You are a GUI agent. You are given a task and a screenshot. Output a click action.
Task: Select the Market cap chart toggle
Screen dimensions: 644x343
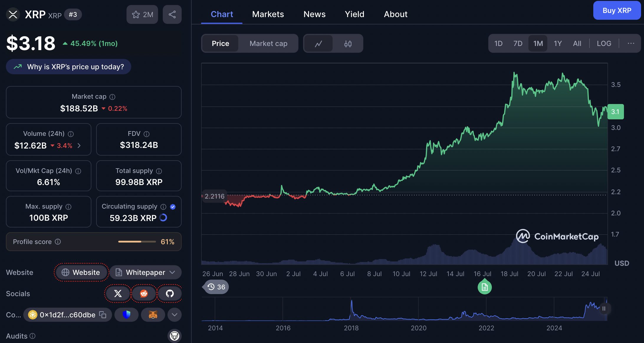(268, 44)
